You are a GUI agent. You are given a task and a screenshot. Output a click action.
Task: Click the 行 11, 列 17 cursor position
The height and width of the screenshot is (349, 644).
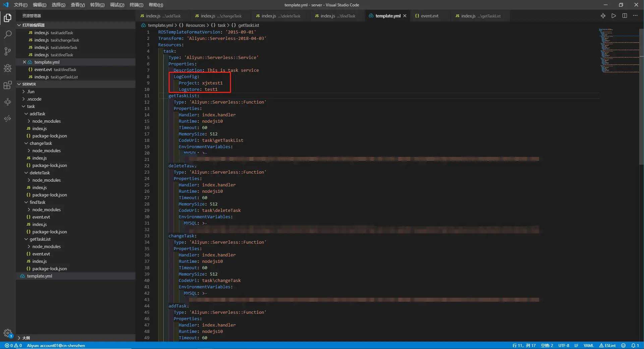pyautogui.click(x=524, y=345)
